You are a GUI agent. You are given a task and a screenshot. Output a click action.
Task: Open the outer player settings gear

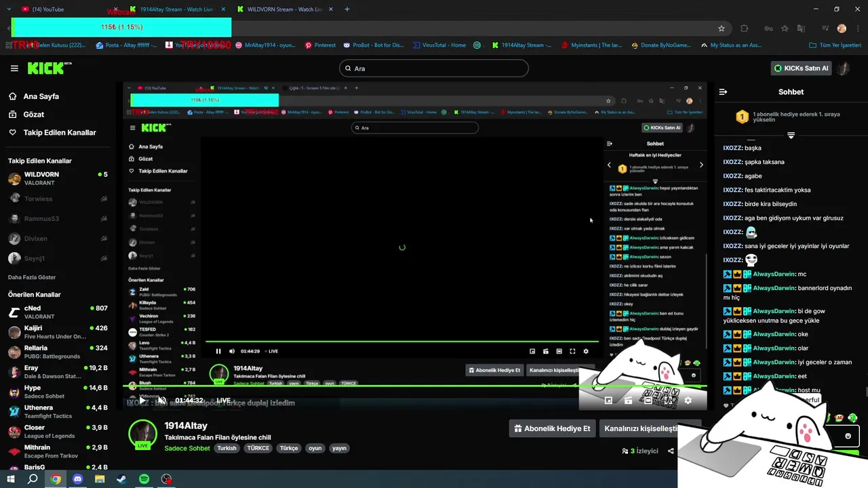pos(688,401)
